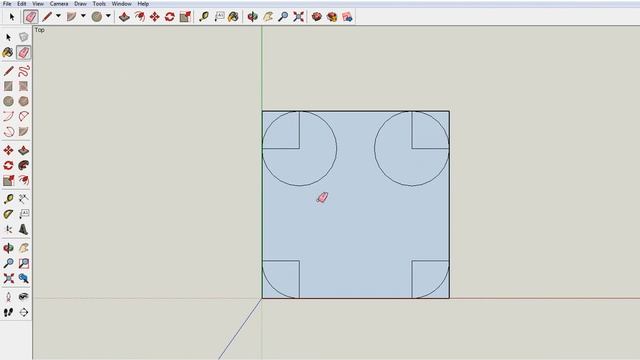Activate Push/Pull in the left tool palette
This screenshot has width=640, height=360.
tap(24, 150)
